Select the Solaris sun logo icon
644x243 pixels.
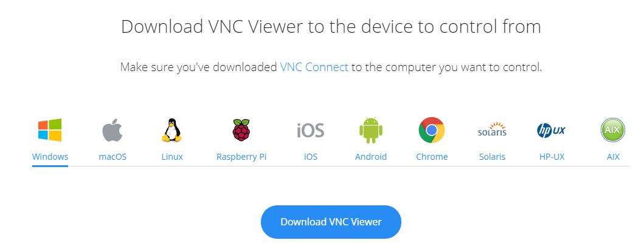[x=492, y=129]
